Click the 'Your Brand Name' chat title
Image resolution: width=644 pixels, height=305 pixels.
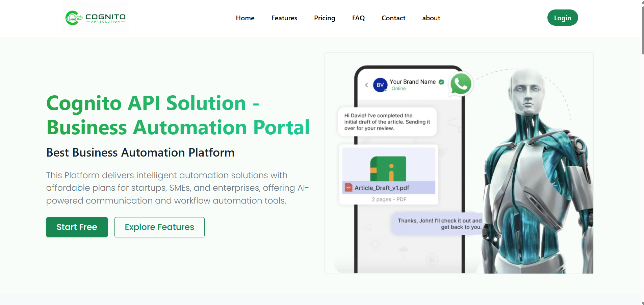coord(413,82)
